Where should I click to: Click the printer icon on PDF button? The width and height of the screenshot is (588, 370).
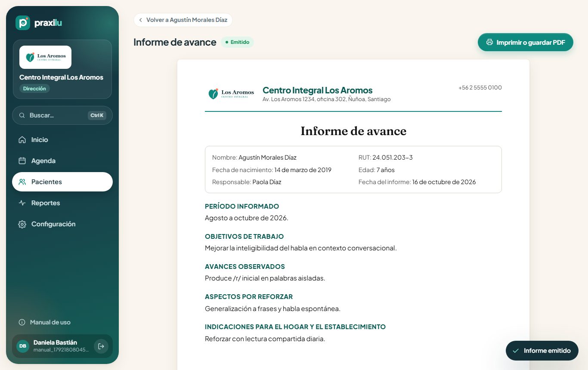click(489, 42)
